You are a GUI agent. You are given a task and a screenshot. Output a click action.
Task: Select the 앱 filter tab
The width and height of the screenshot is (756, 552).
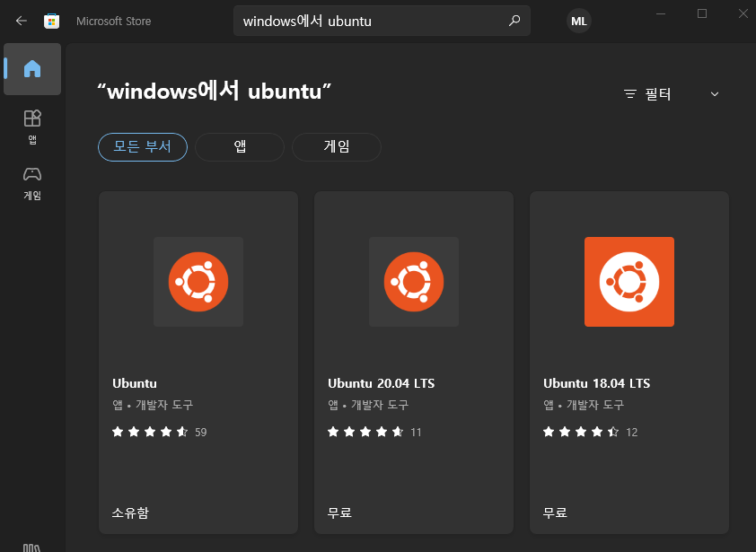[x=240, y=147]
